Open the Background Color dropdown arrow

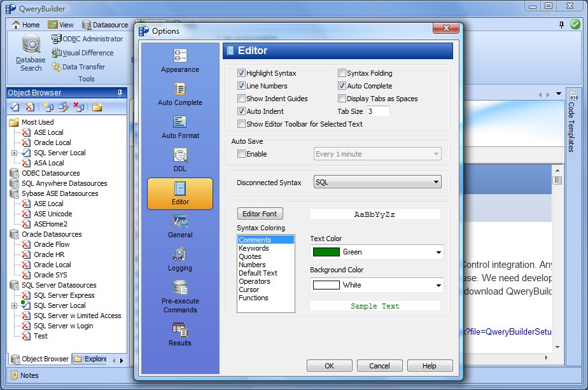pyautogui.click(x=438, y=285)
